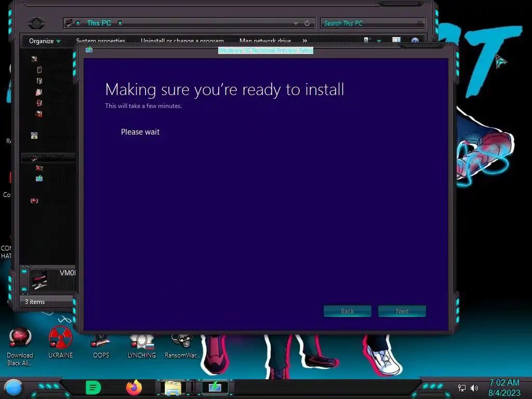The image size is (532, 399).
Task: Click the setup drive icon under This PC
Action: pyautogui.click(x=39, y=179)
